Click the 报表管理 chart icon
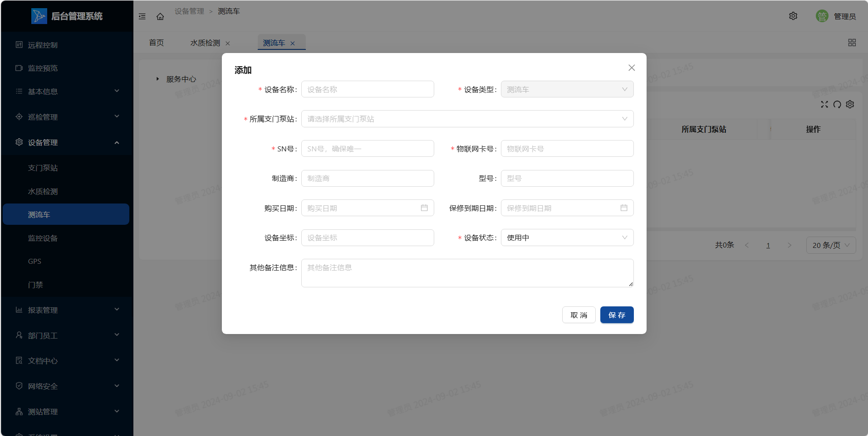 click(x=19, y=310)
